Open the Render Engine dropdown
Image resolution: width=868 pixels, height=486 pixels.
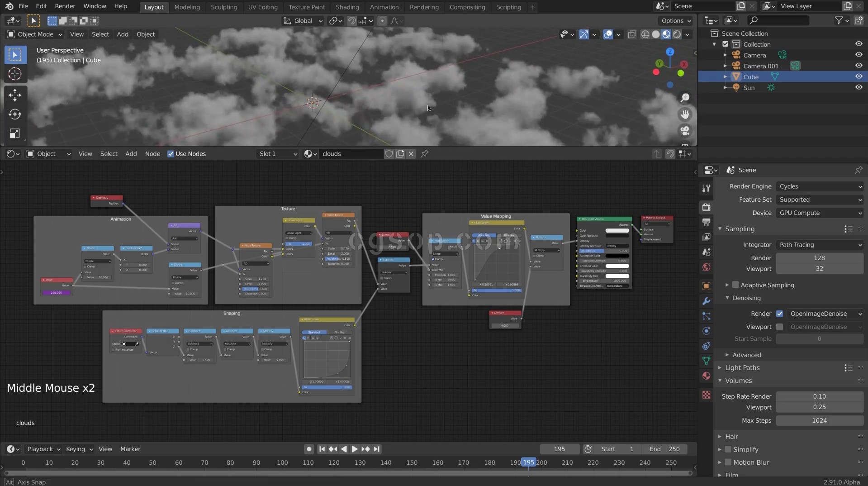tap(820, 186)
